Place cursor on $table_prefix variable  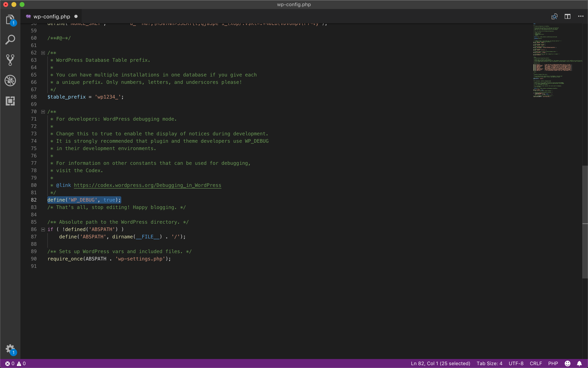tap(67, 97)
